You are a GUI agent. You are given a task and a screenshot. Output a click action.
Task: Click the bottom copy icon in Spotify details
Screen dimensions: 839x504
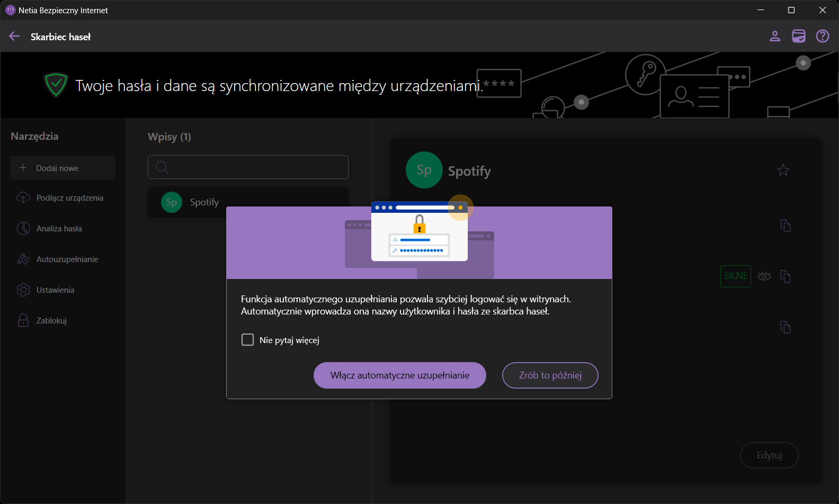pyautogui.click(x=786, y=327)
